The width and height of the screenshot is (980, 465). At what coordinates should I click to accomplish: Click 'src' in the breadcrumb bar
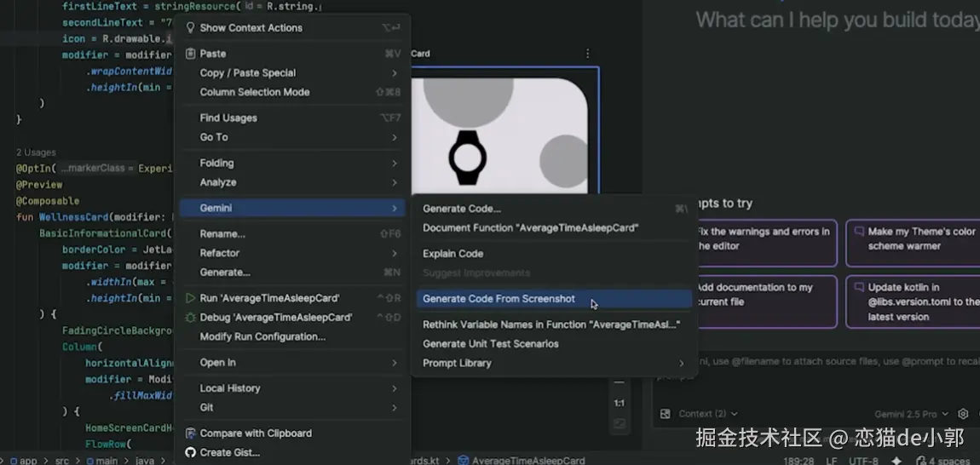click(62, 461)
